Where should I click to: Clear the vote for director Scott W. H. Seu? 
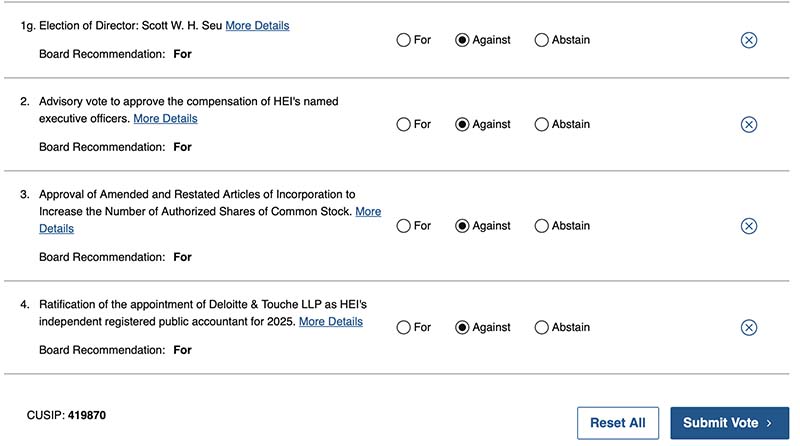(x=748, y=40)
